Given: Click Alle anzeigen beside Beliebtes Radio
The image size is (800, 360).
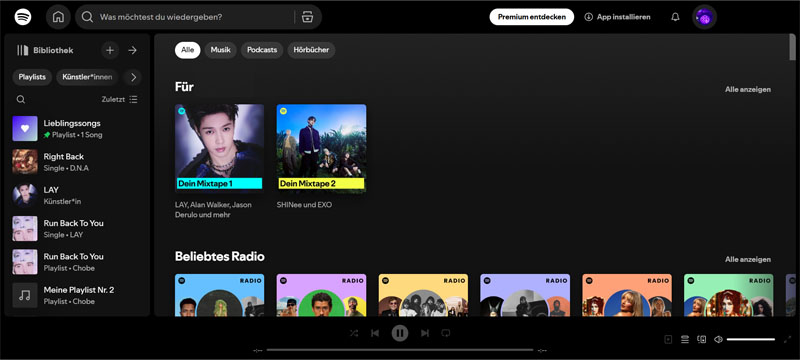Looking at the screenshot, I should pos(748,260).
